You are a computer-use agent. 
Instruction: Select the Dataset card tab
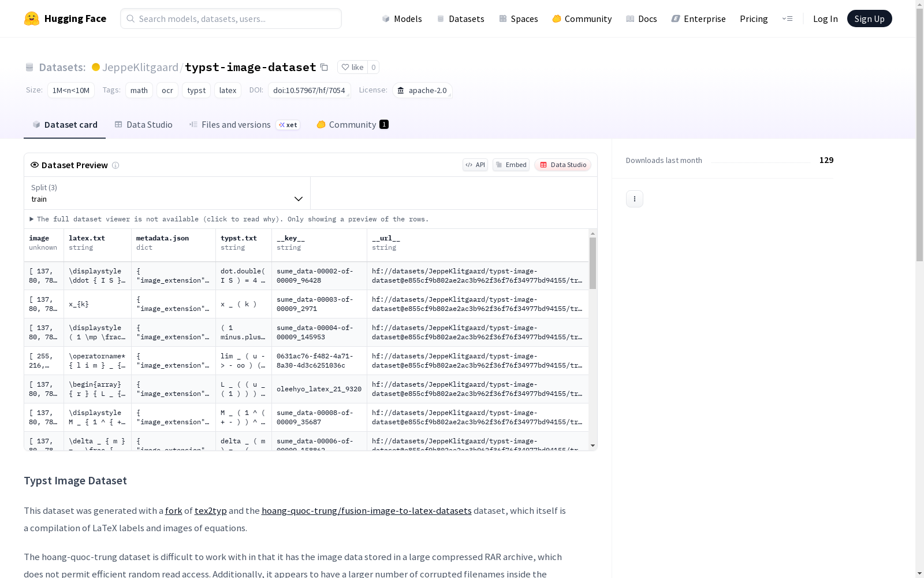point(65,125)
